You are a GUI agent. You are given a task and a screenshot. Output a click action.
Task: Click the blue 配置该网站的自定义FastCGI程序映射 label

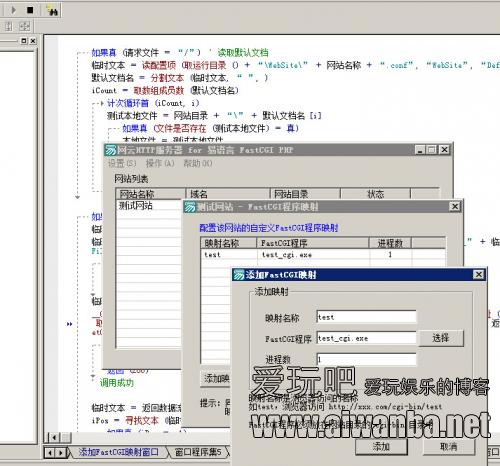point(269,228)
